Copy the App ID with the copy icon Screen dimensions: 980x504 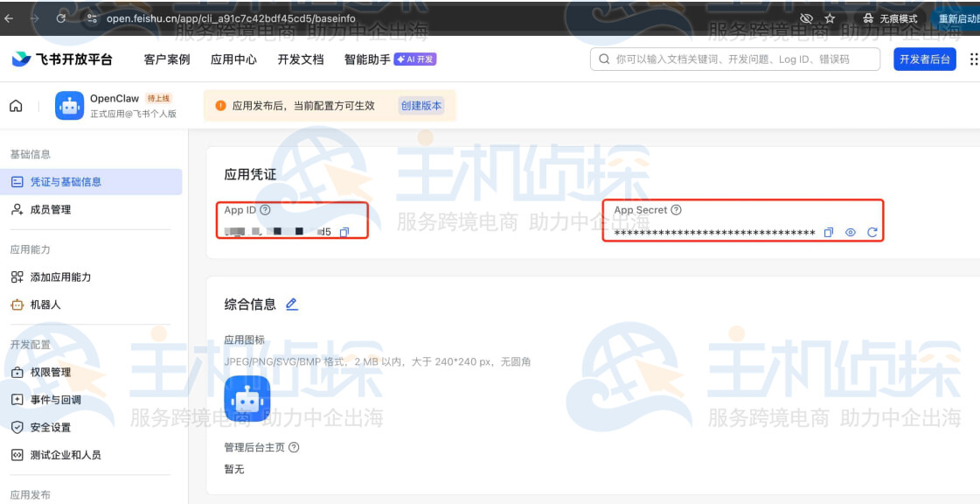344,233
